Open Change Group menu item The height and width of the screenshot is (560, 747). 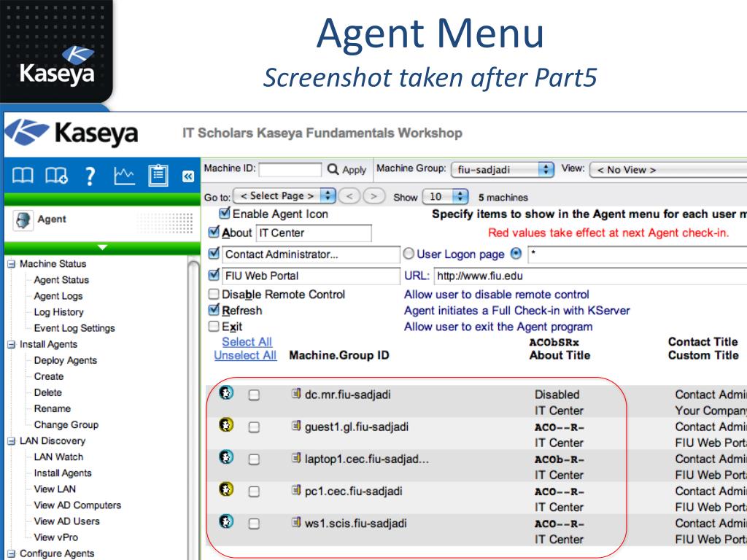click(66, 425)
